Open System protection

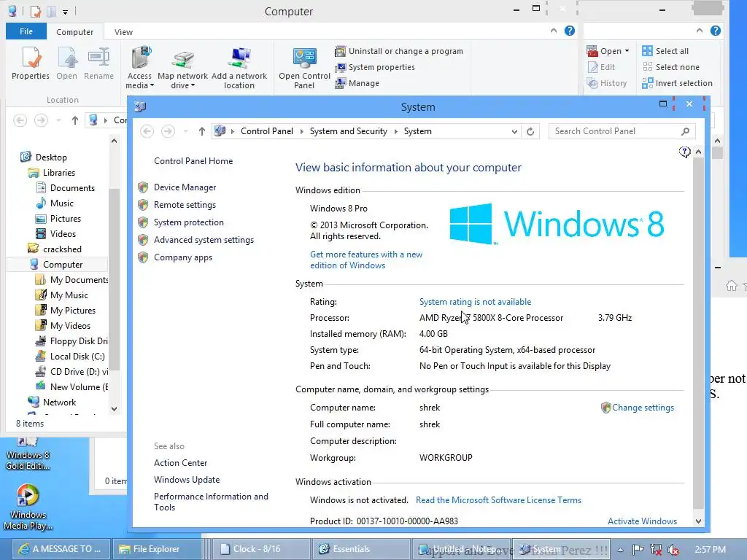pyautogui.click(x=189, y=222)
